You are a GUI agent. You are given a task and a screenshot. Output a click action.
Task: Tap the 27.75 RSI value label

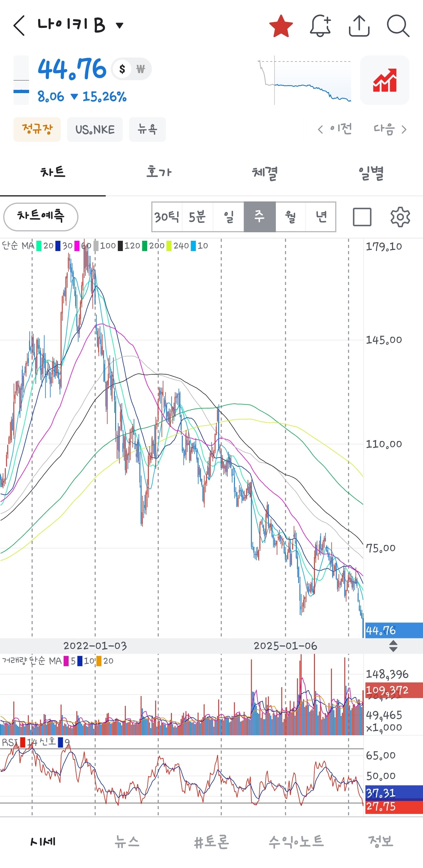click(x=394, y=806)
